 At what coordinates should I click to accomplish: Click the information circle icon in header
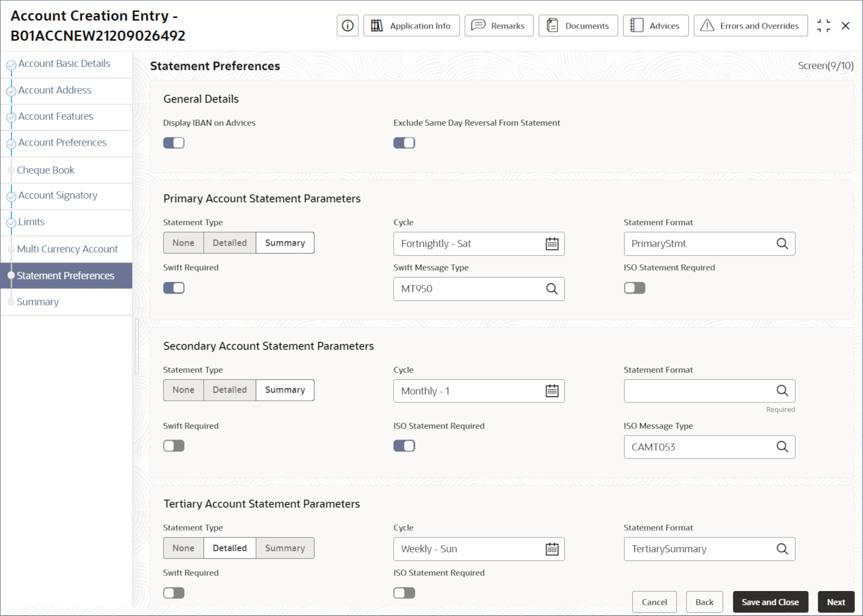coord(347,25)
